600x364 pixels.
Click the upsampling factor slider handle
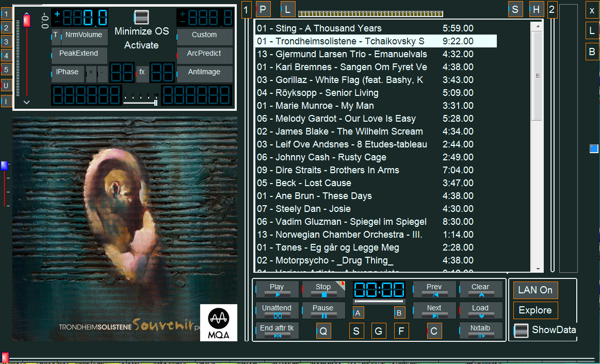point(156,103)
